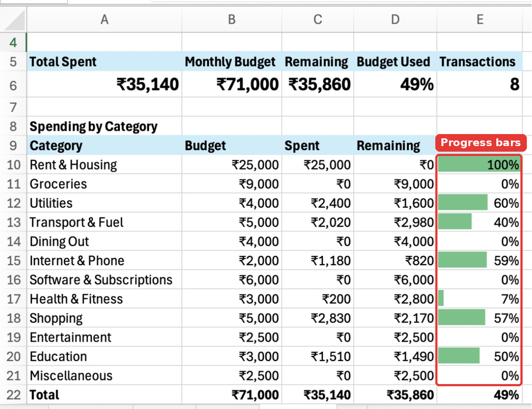532x409 pixels.
Task: Select the Internet & Phone cell
Action: 104,260
